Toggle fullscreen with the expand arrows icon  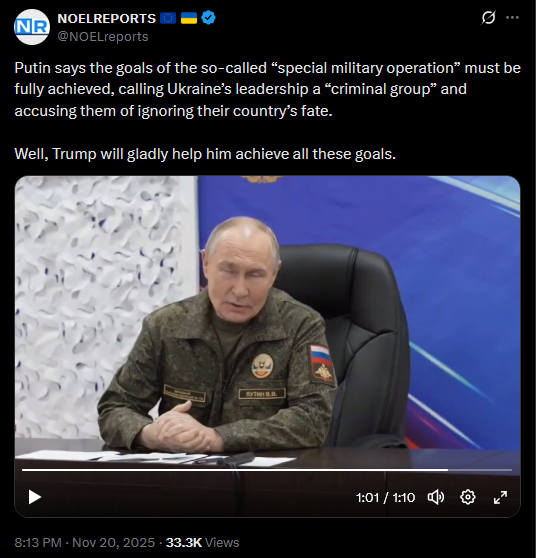coord(500,497)
